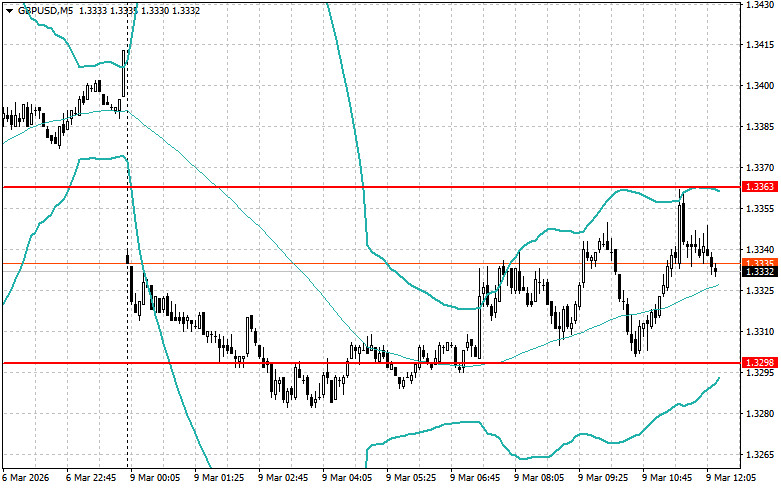The height and width of the screenshot is (489, 781).
Task: Click the 1.3310 price axis label
Action: click(760, 332)
